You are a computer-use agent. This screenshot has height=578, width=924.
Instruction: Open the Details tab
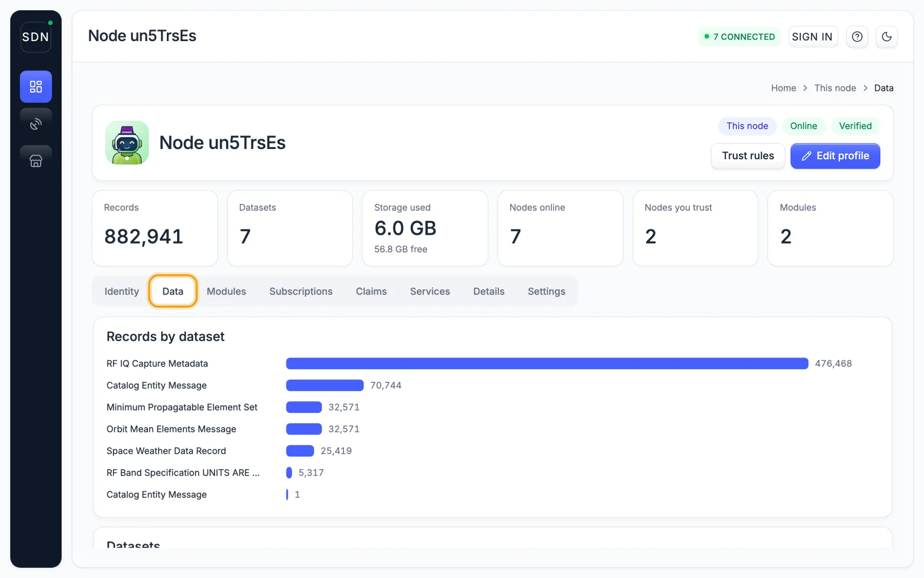pos(489,291)
